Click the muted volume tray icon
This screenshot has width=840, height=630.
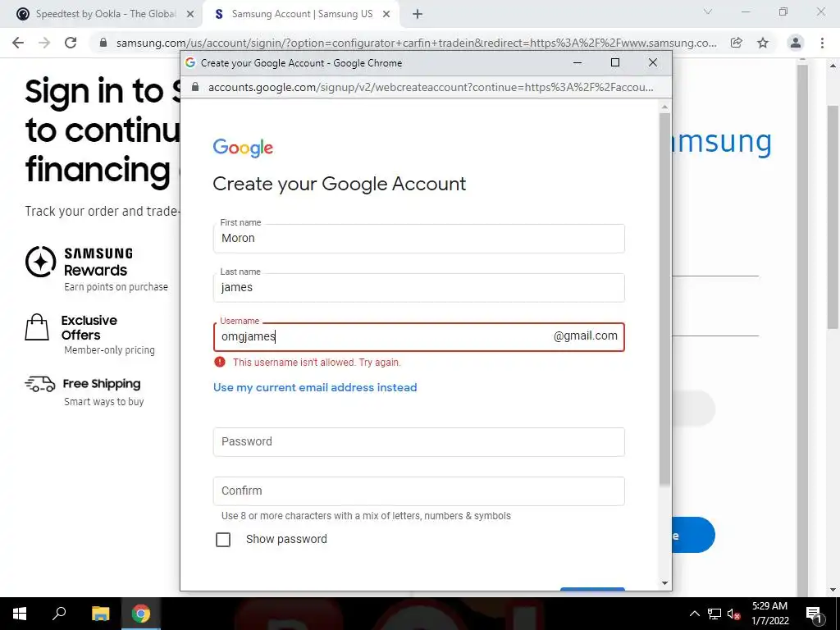pyautogui.click(x=733, y=614)
